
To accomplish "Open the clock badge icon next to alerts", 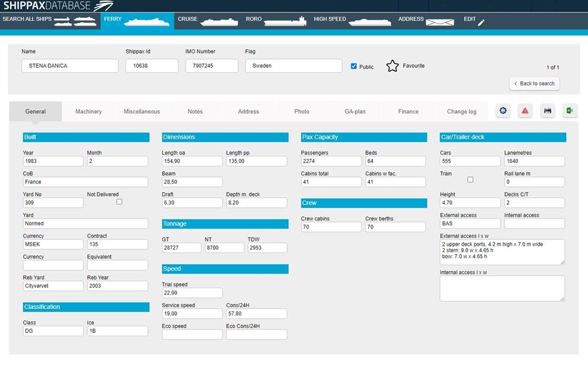I will click(502, 111).
